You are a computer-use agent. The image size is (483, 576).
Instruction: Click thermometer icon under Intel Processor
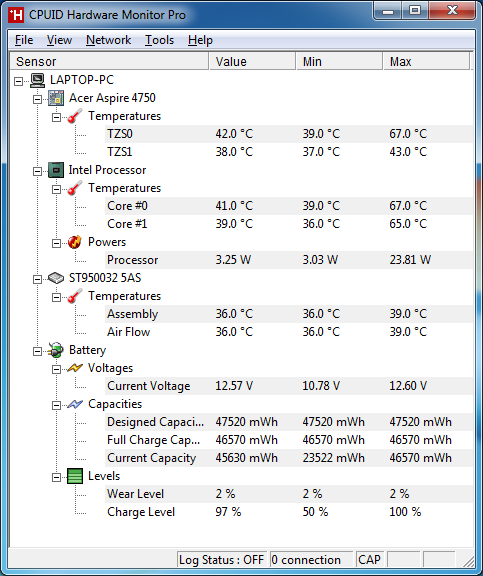coord(75,188)
